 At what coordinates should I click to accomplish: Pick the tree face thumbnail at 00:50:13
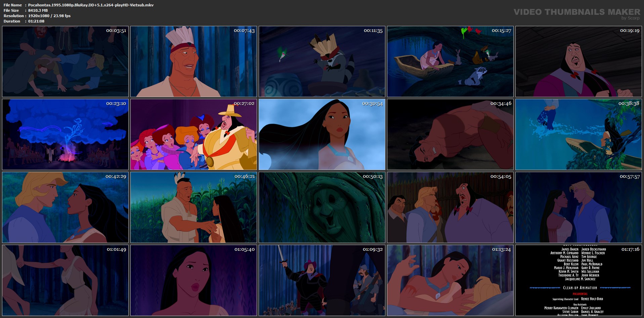(322, 207)
